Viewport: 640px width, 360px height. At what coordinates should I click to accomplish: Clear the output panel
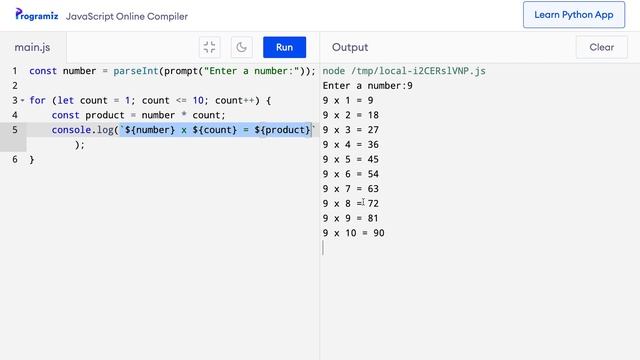602,47
